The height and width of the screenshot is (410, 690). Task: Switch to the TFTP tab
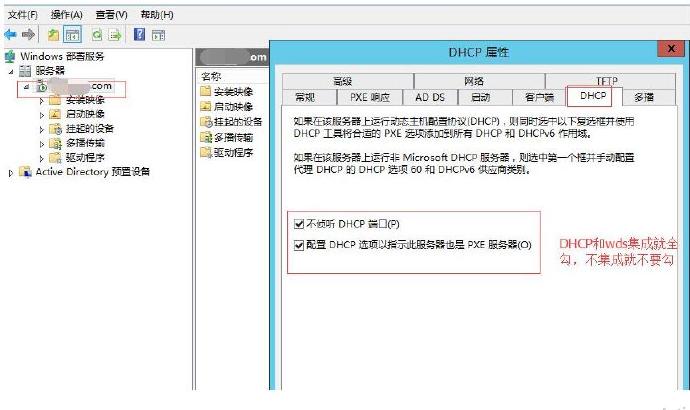[610, 81]
